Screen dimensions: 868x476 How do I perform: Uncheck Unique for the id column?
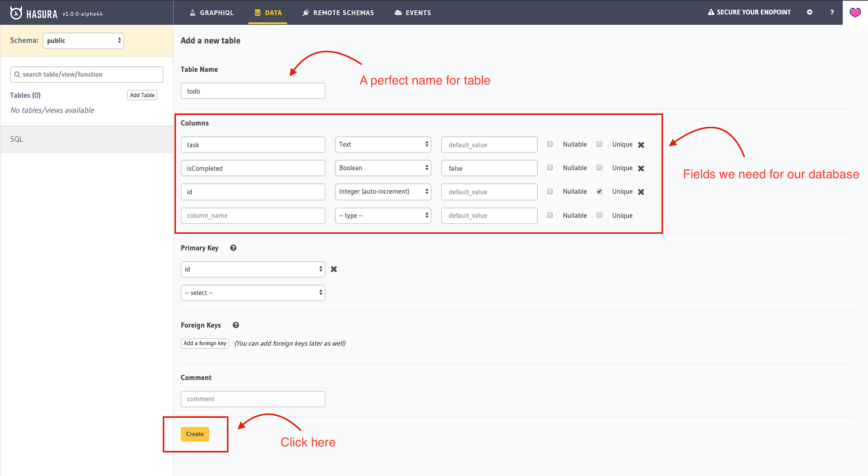(x=599, y=192)
